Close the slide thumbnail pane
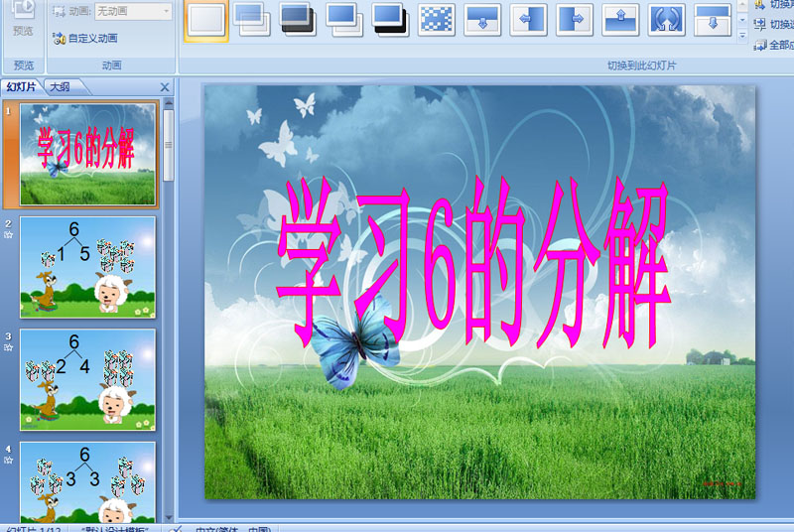The width and height of the screenshot is (794, 532). 165,87
